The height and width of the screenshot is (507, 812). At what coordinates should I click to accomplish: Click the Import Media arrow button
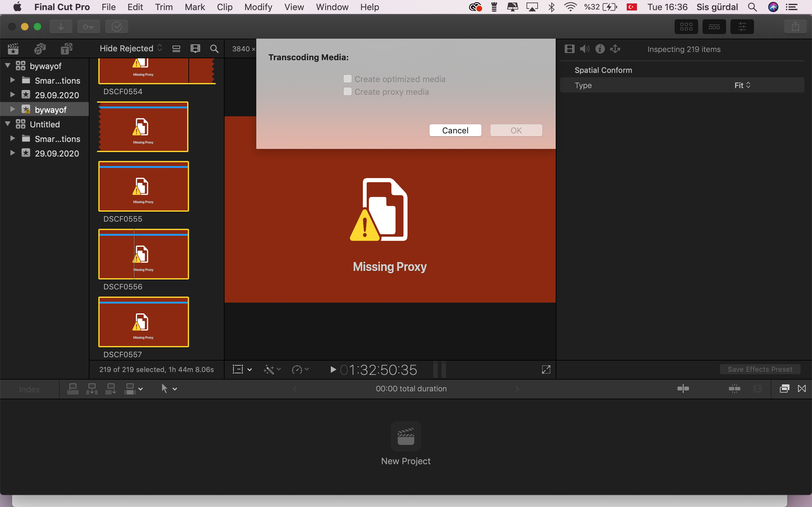pos(61,27)
